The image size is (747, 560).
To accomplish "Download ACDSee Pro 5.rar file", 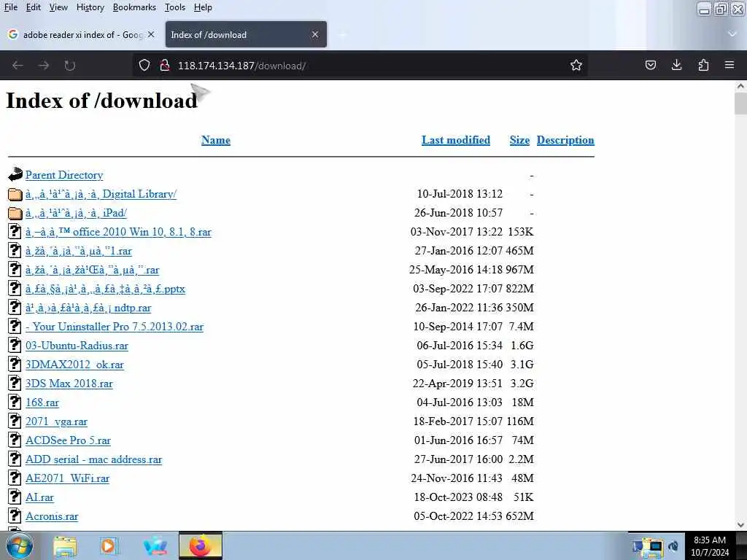I will tap(68, 440).
